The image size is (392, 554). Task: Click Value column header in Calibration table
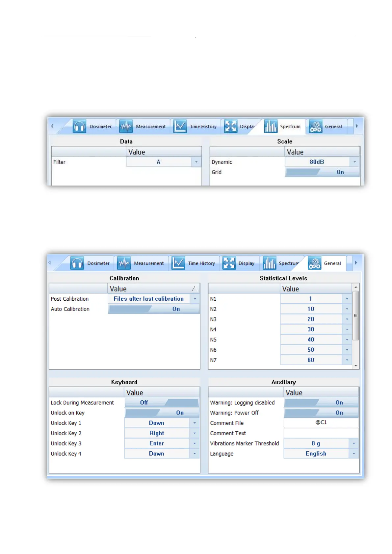point(154,289)
